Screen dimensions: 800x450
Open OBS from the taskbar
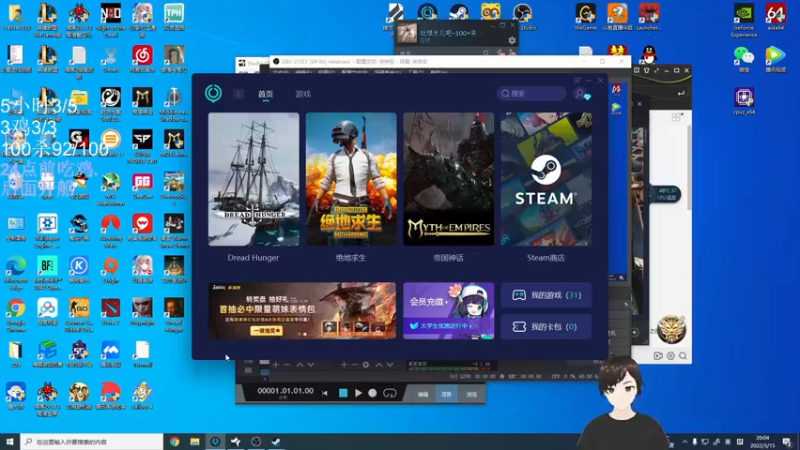pos(256,442)
